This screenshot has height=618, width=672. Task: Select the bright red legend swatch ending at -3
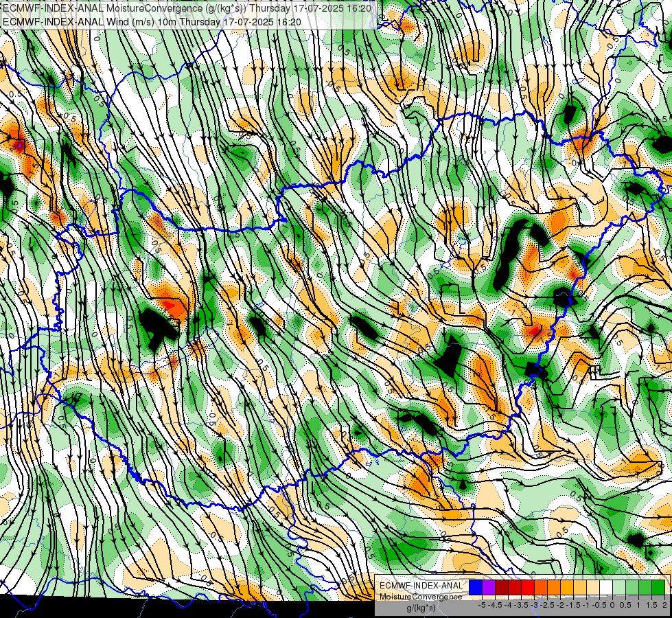tap(528, 587)
